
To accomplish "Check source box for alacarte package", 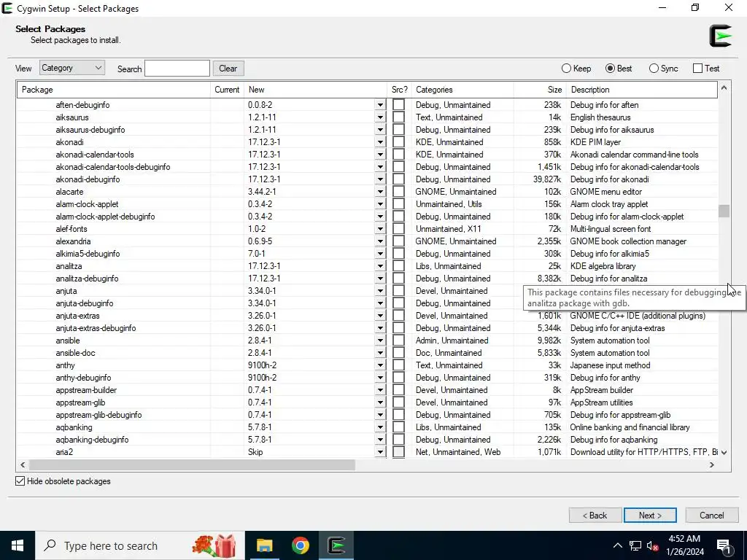I will pos(398,192).
